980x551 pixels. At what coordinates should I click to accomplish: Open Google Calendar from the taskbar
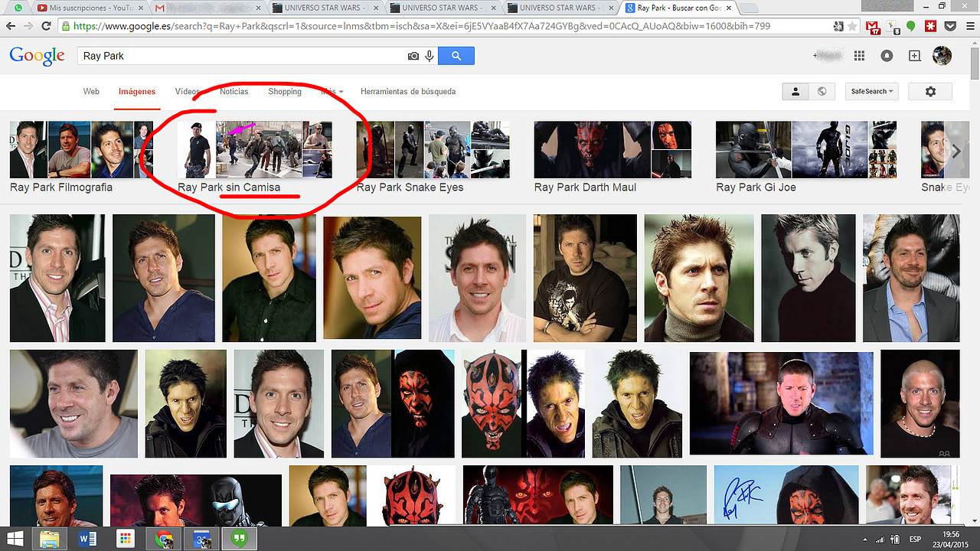point(201,539)
